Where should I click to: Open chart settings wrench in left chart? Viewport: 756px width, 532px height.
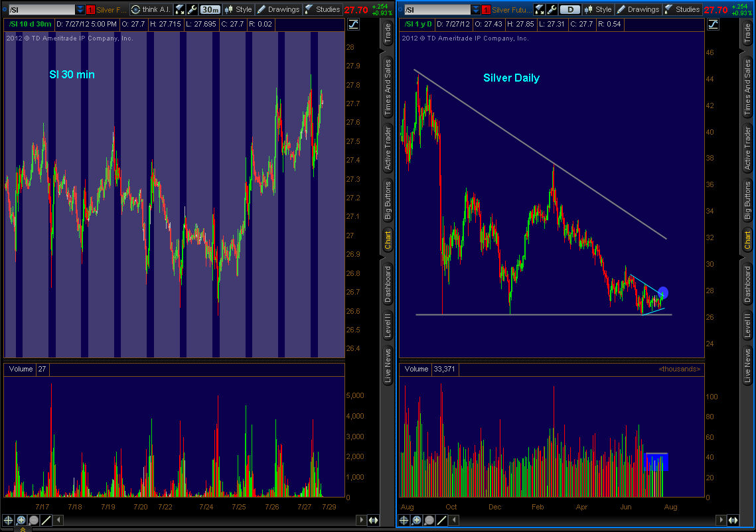(192, 9)
